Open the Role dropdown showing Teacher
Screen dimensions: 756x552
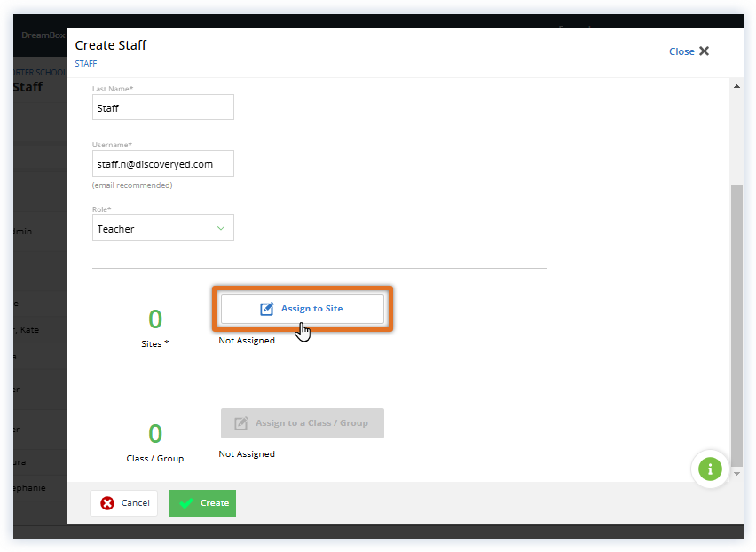point(163,227)
